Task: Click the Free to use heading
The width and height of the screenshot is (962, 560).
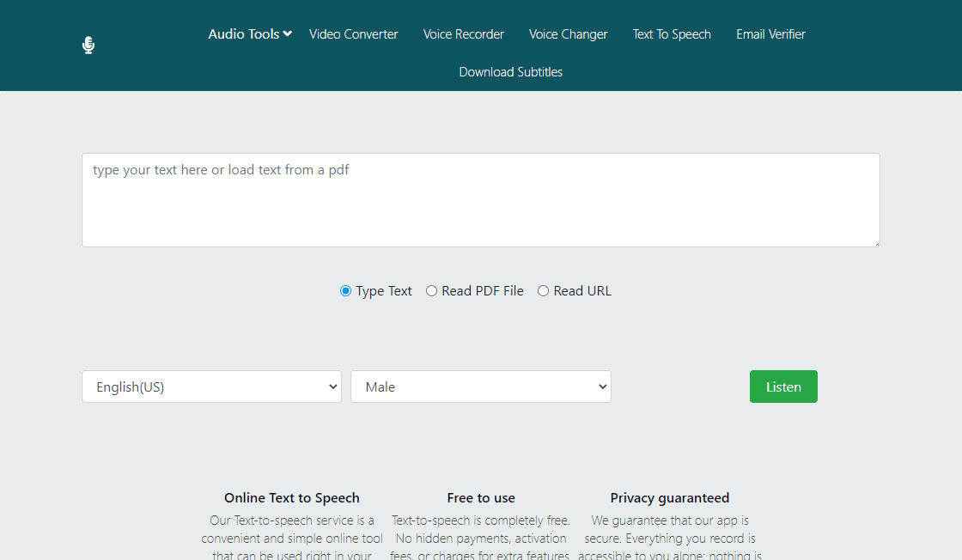Action: pos(481,498)
